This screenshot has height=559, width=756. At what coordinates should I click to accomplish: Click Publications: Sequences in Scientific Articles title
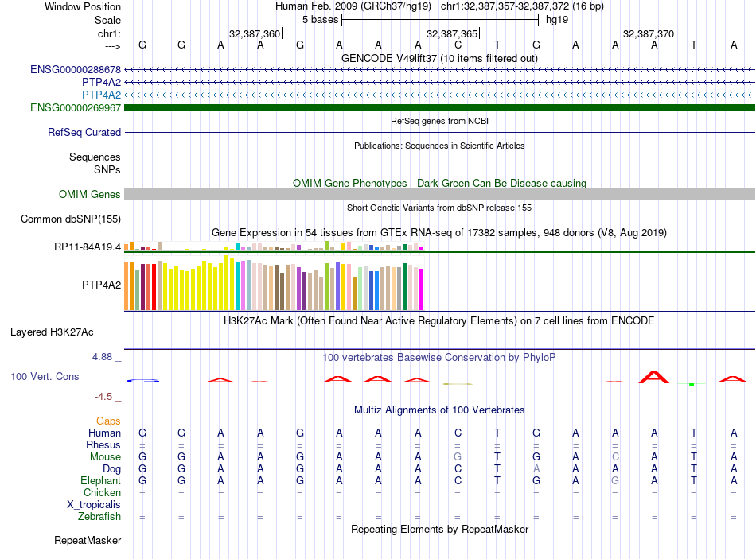[x=439, y=146]
